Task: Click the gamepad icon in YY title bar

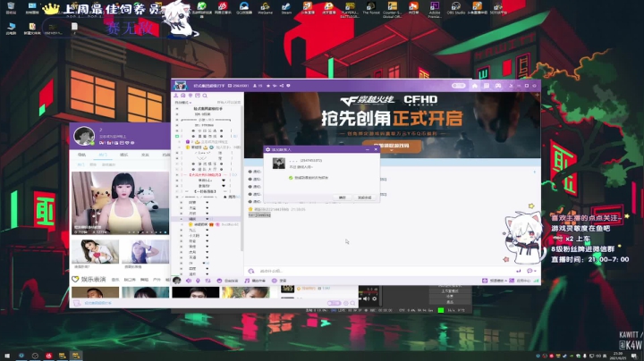Action: click(x=498, y=86)
